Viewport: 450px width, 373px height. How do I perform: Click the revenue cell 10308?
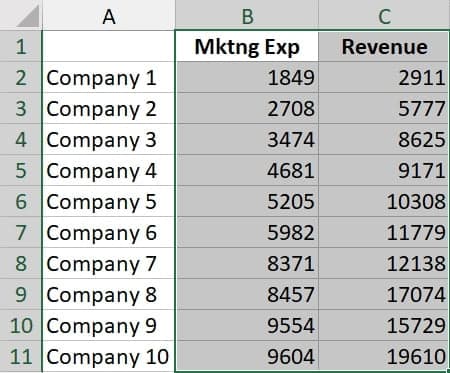point(384,201)
